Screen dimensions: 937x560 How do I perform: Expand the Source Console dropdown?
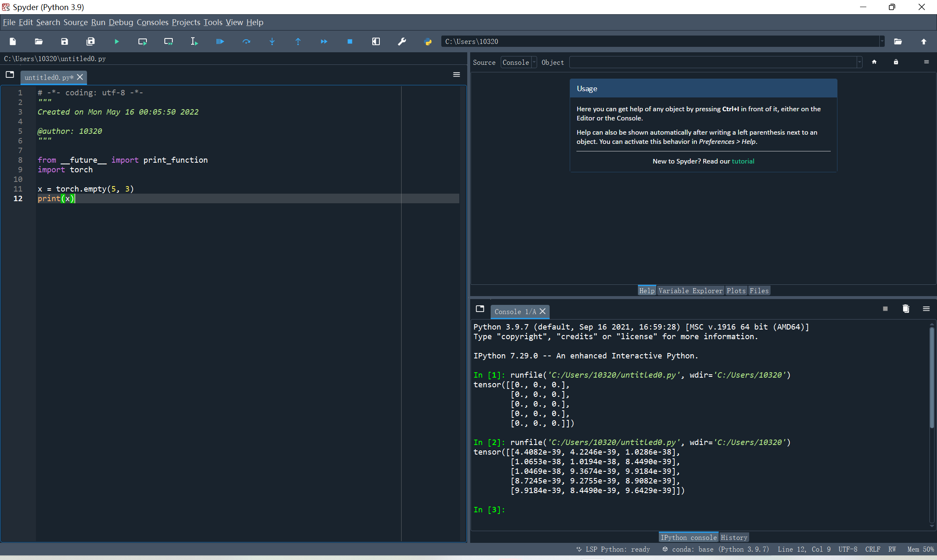click(519, 62)
